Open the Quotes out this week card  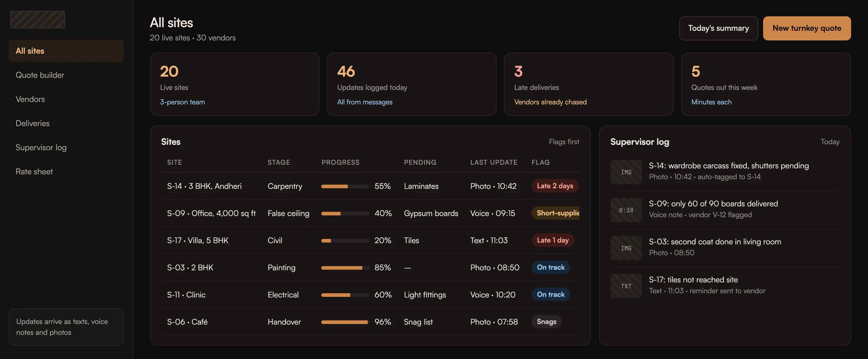766,84
